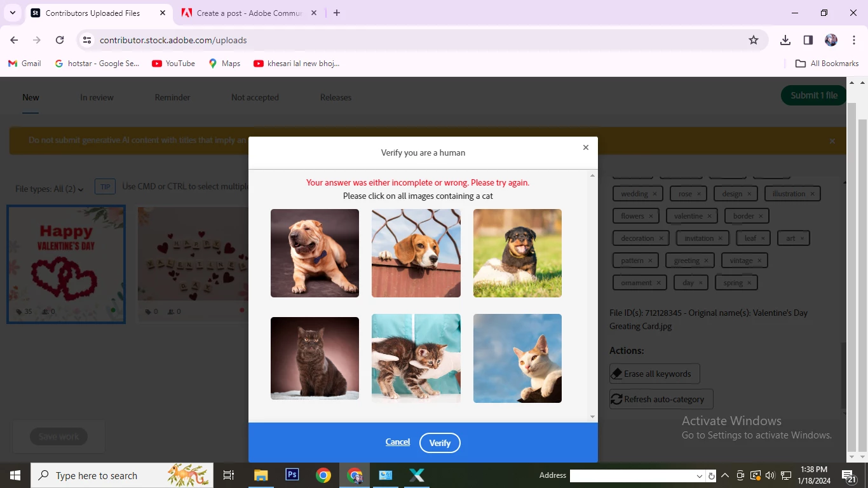Open the Chrome profile avatar
Image resolution: width=868 pixels, height=488 pixels.
[x=831, y=40]
